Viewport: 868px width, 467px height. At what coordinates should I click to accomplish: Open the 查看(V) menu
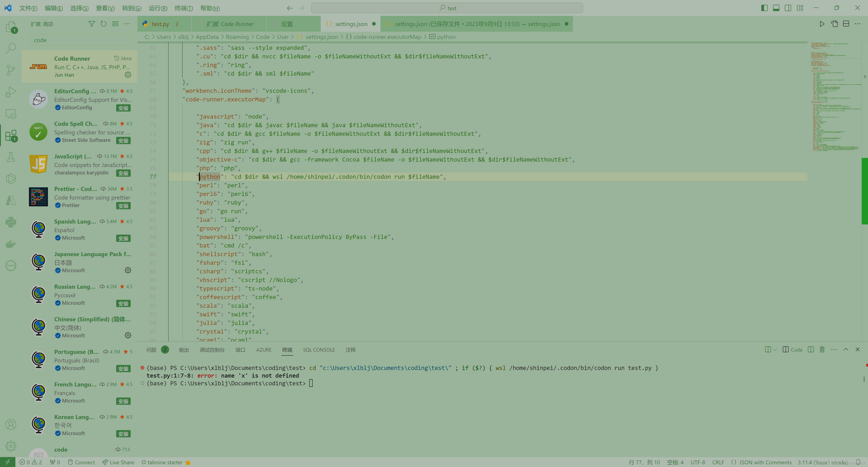click(x=105, y=8)
